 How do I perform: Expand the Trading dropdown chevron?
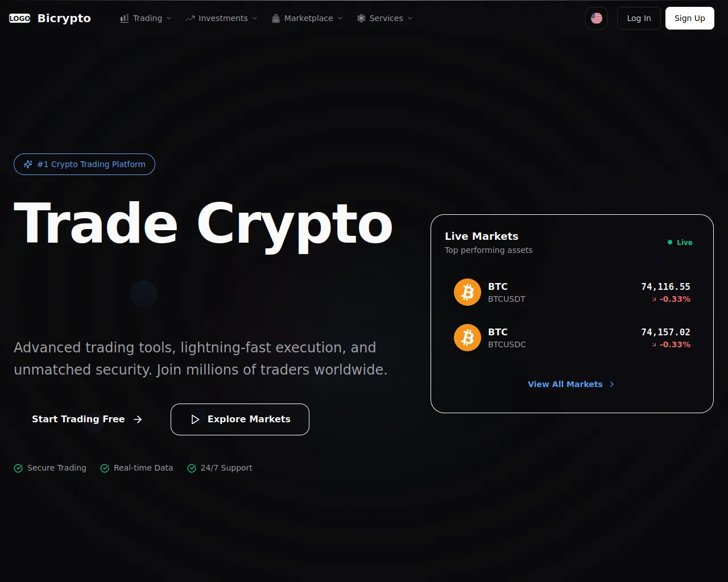(169, 18)
